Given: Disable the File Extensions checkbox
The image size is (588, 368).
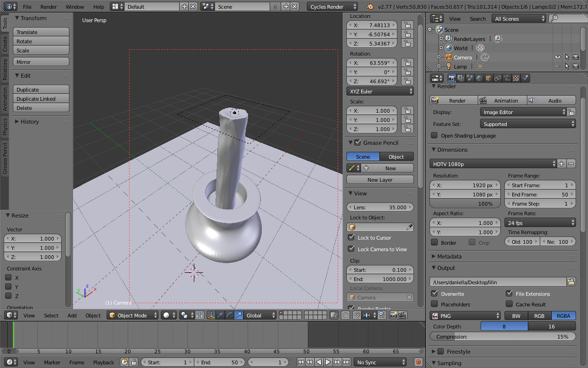Looking at the screenshot, I should (509, 293).
